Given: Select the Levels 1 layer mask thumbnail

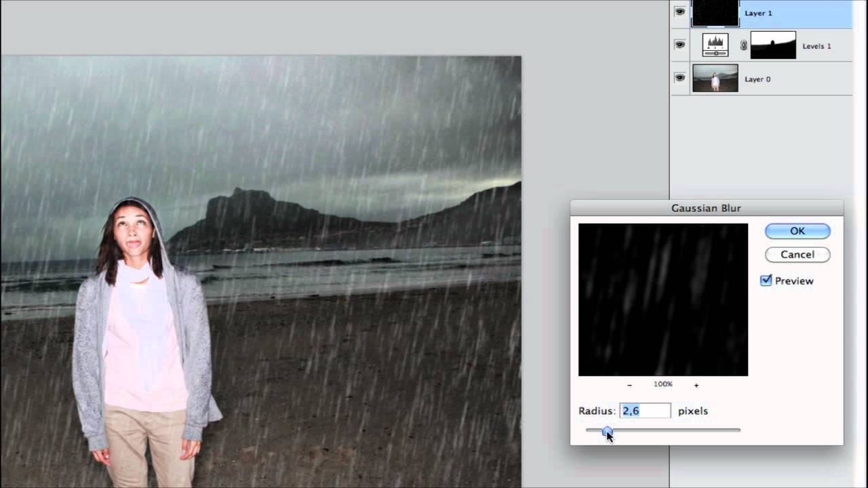Looking at the screenshot, I should [x=773, y=45].
